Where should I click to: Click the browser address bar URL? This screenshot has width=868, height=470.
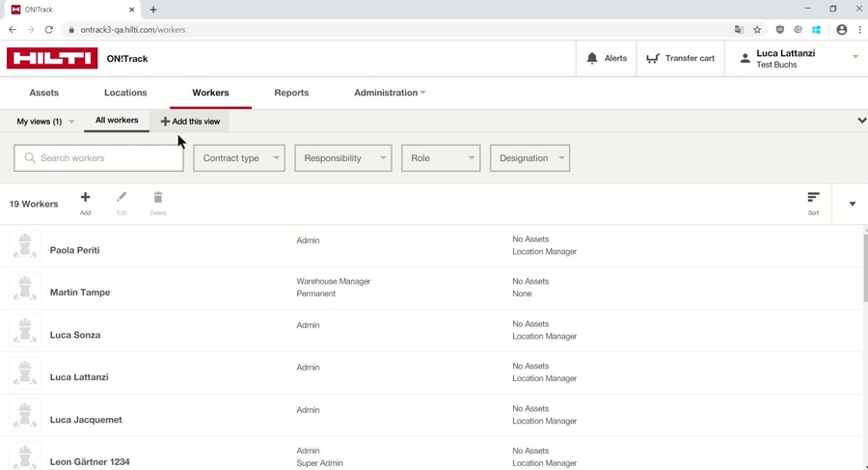[x=133, y=30]
